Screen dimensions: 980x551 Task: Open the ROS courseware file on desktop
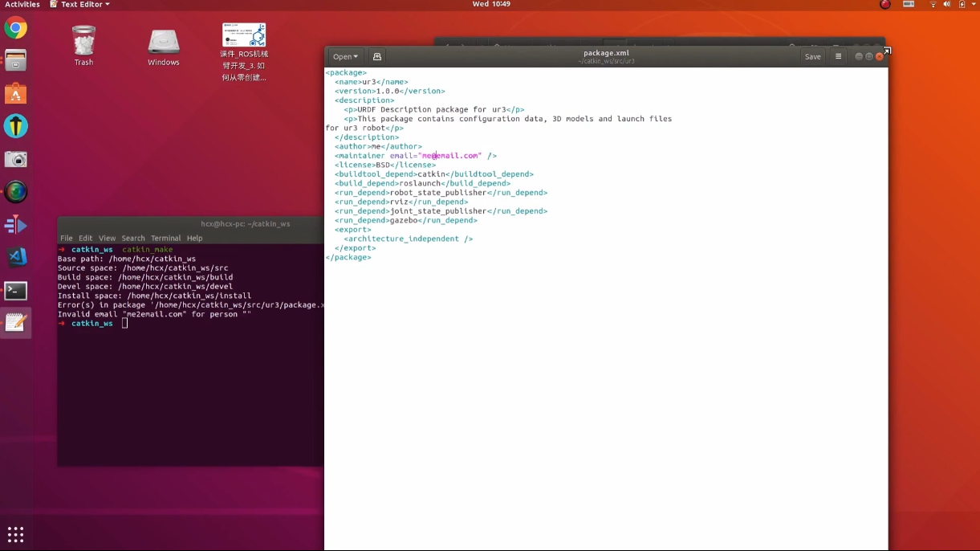coord(243,52)
